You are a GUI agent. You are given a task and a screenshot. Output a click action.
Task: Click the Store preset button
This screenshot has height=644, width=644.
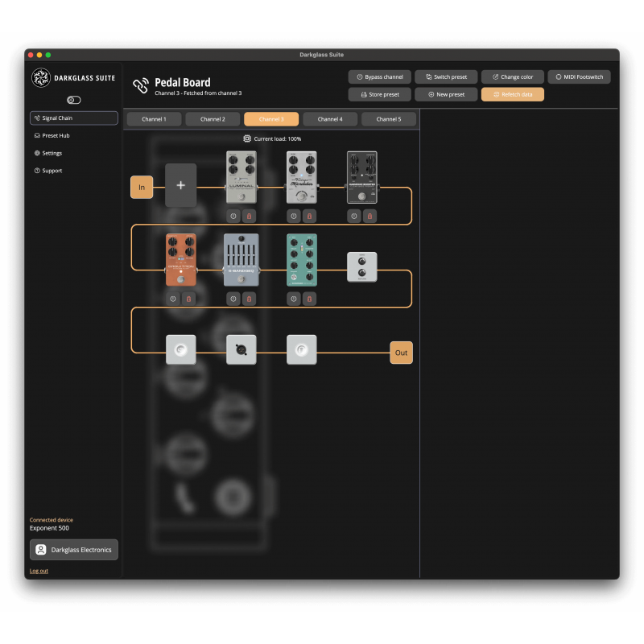tap(380, 94)
